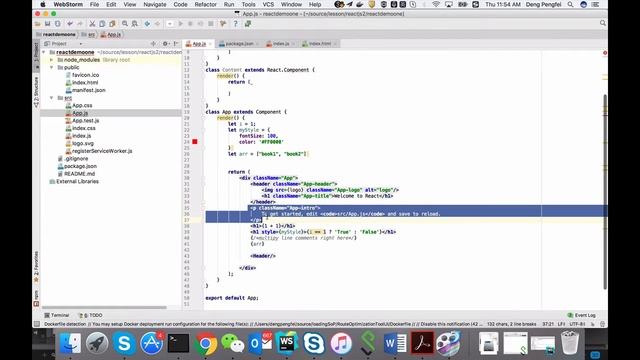640x360 pixels.
Task: Click the Project panel settings gear
Action: click(165, 44)
